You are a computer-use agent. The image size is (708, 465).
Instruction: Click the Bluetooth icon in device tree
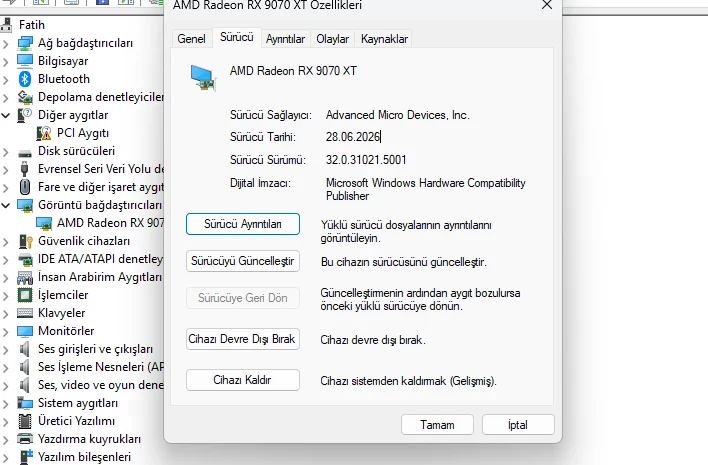[x=25, y=79]
